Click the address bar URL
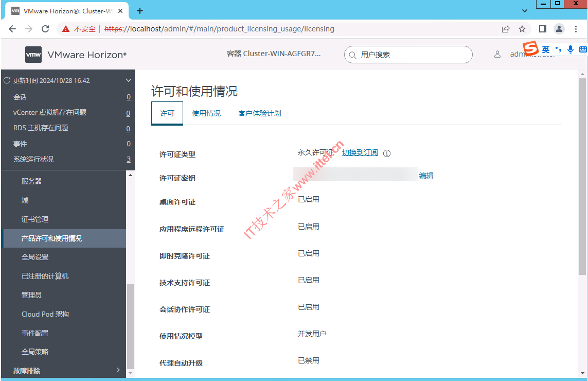588x381 pixels. click(x=219, y=29)
